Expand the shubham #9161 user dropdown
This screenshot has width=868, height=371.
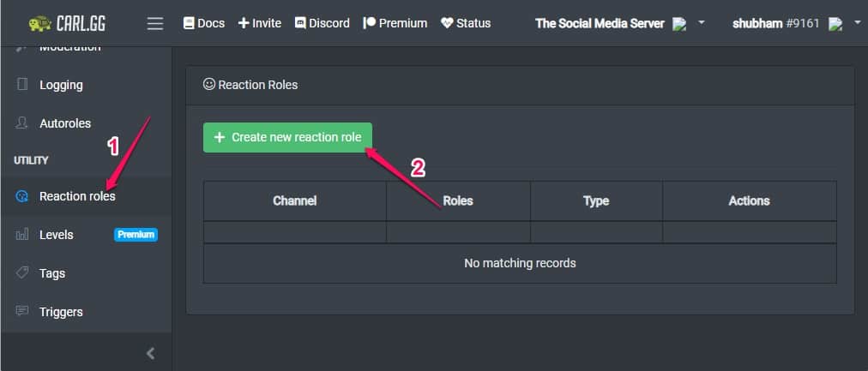click(x=857, y=23)
